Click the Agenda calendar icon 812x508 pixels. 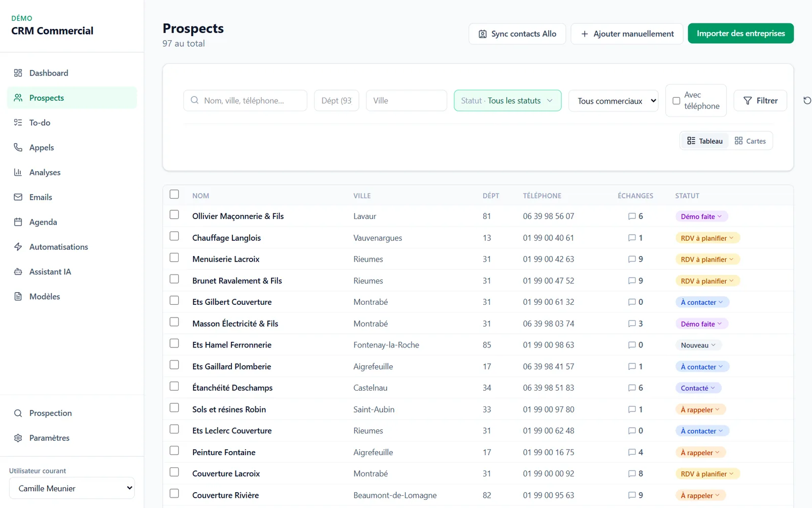18,222
